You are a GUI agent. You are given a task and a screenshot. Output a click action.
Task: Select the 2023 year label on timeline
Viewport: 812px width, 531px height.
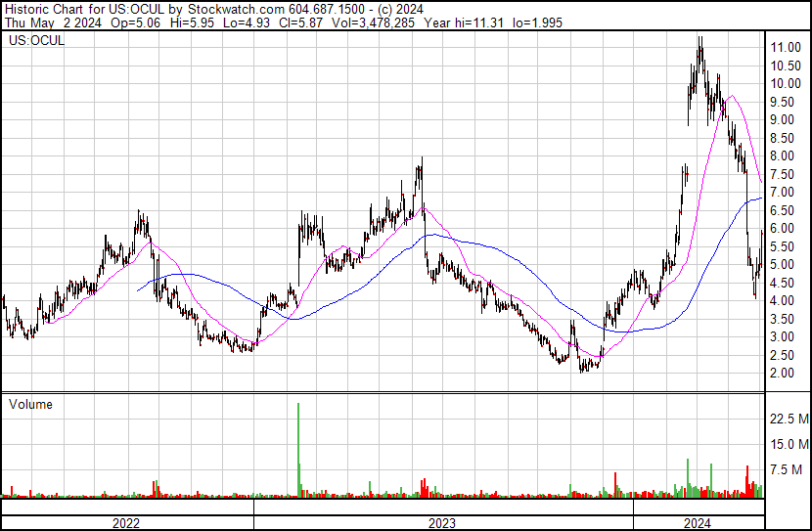[x=442, y=523]
